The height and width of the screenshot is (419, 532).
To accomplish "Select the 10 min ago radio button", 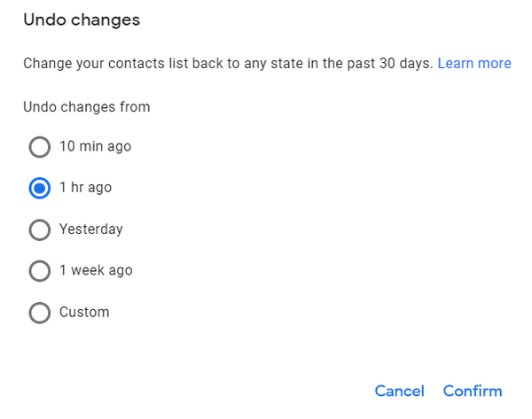I will click(x=39, y=147).
